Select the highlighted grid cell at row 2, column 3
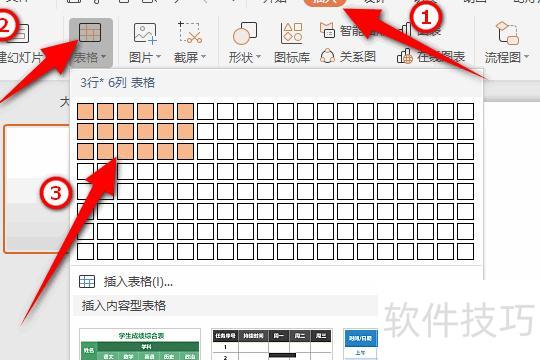540x360 pixels. pyautogui.click(x=125, y=131)
